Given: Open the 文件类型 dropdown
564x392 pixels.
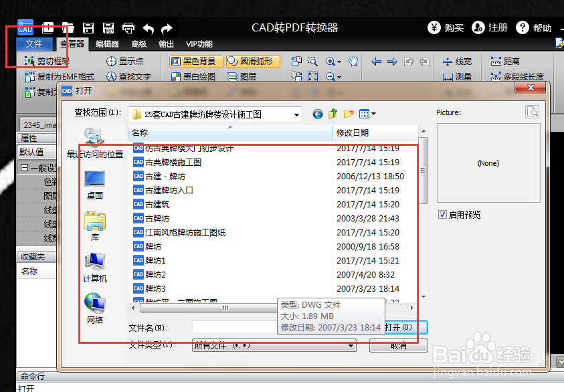Looking at the screenshot, I should tap(274, 346).
